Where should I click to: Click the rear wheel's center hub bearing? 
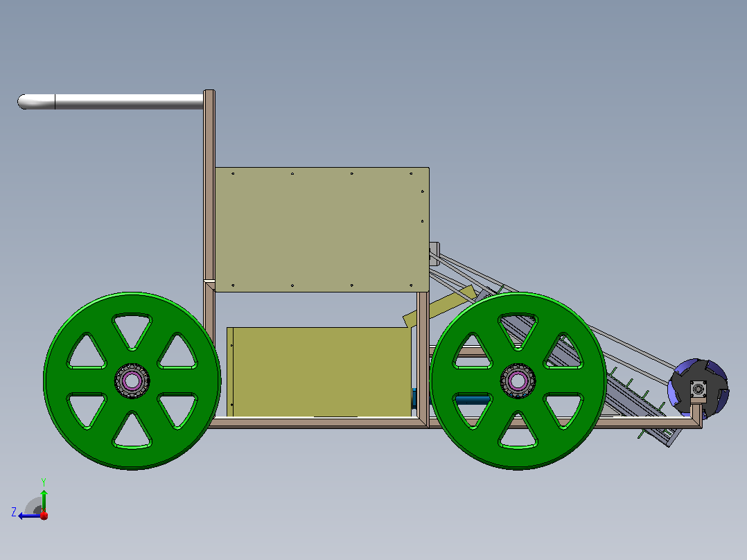[x=132, y=380]
